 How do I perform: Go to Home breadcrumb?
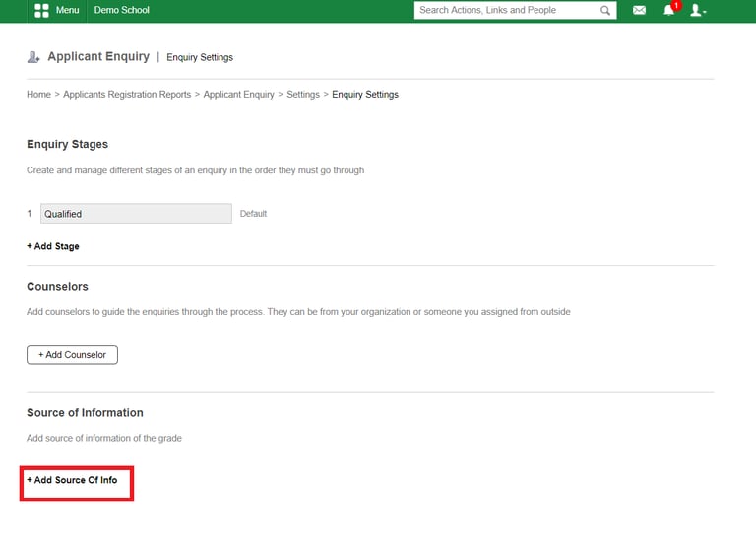(x=38, y=94)
